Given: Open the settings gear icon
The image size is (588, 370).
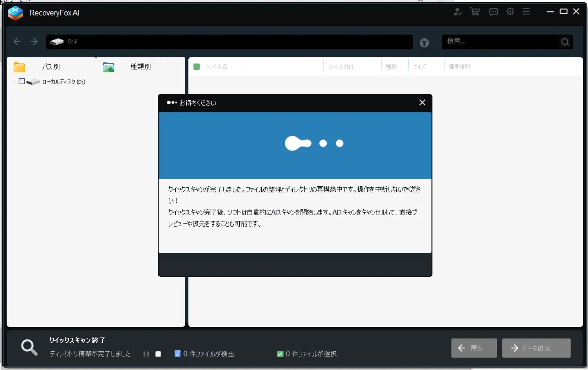Looking at the screenshot, I should click(510, 12).
